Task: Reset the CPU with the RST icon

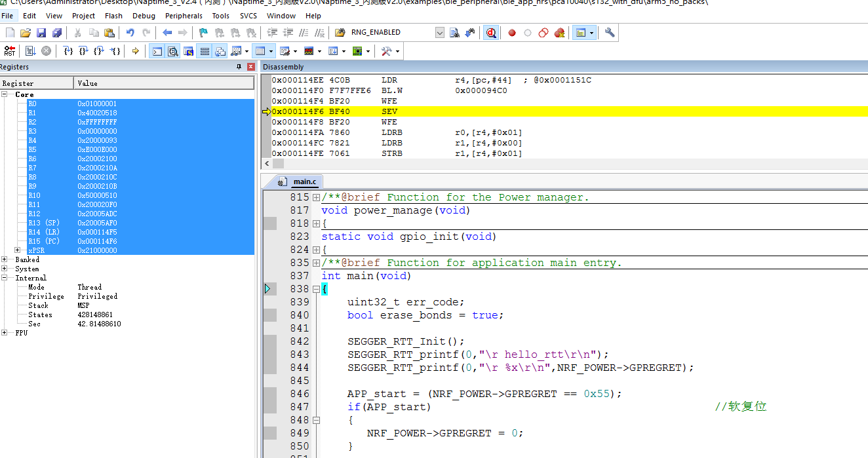Action: point(9,50)
